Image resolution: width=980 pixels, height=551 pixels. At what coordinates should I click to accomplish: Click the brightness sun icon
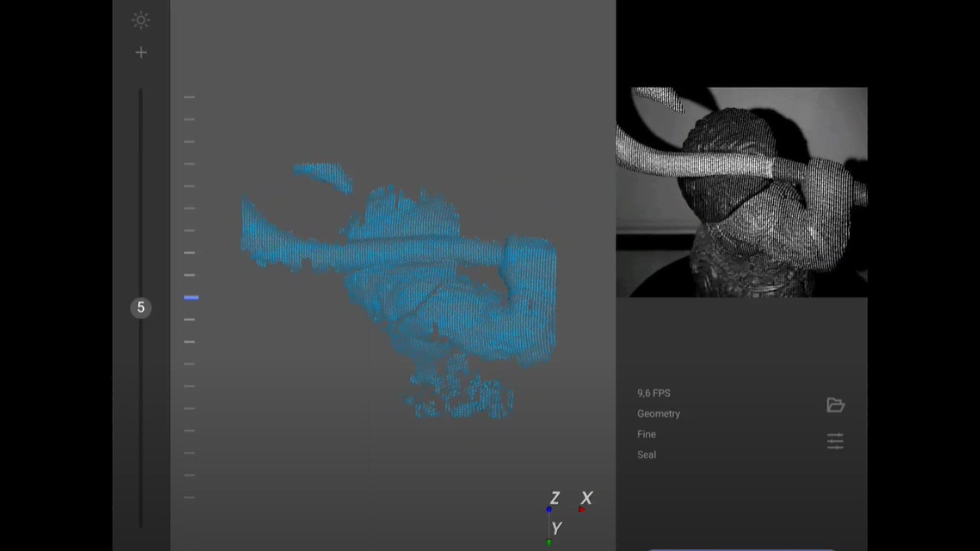click(x=141, y=20)
